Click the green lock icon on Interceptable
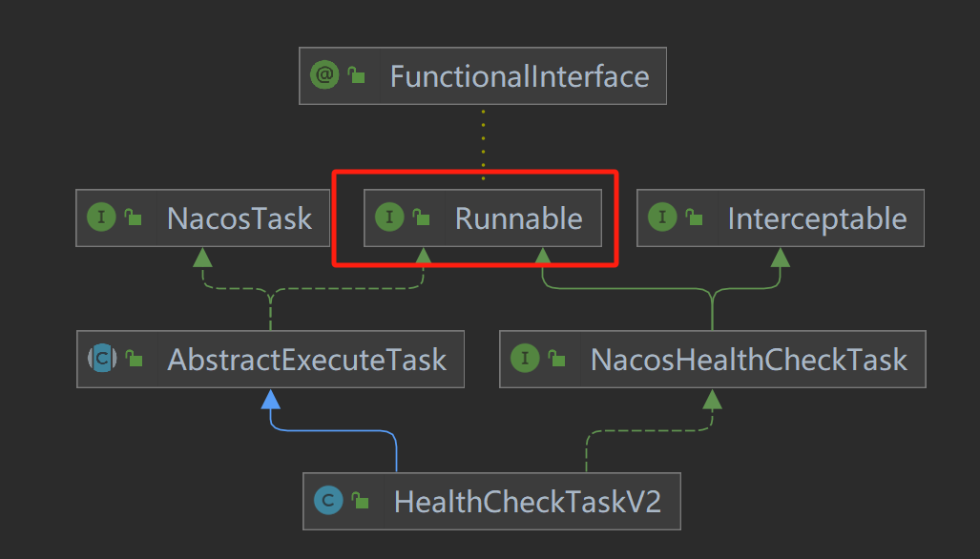 tap(694, 218)
